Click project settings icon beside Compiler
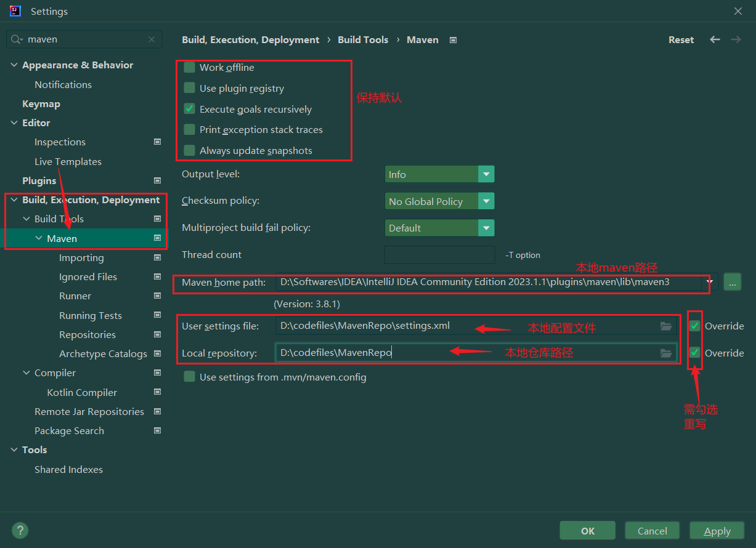Image resolution: width=756 pixels, height=548 pixels. tap(157, 373)
